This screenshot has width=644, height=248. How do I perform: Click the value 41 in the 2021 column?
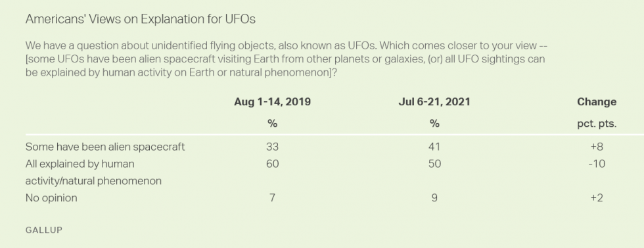(434, 147)
